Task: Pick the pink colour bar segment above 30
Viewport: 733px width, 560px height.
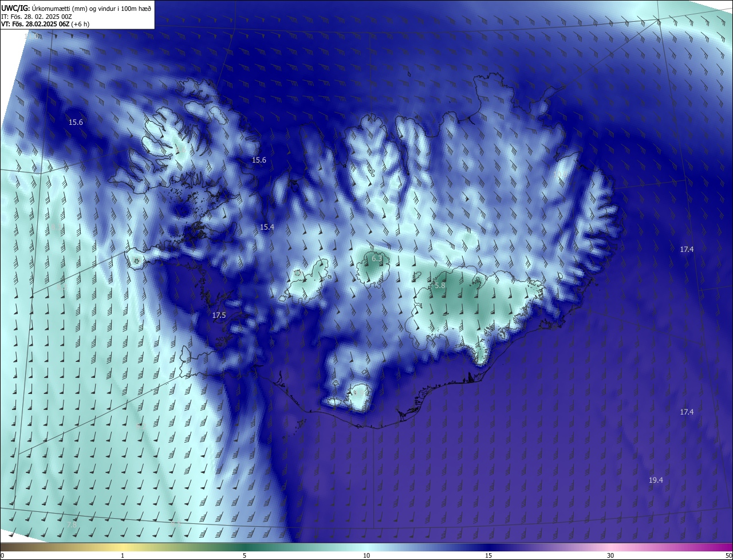Action: [x=610, y=547]
